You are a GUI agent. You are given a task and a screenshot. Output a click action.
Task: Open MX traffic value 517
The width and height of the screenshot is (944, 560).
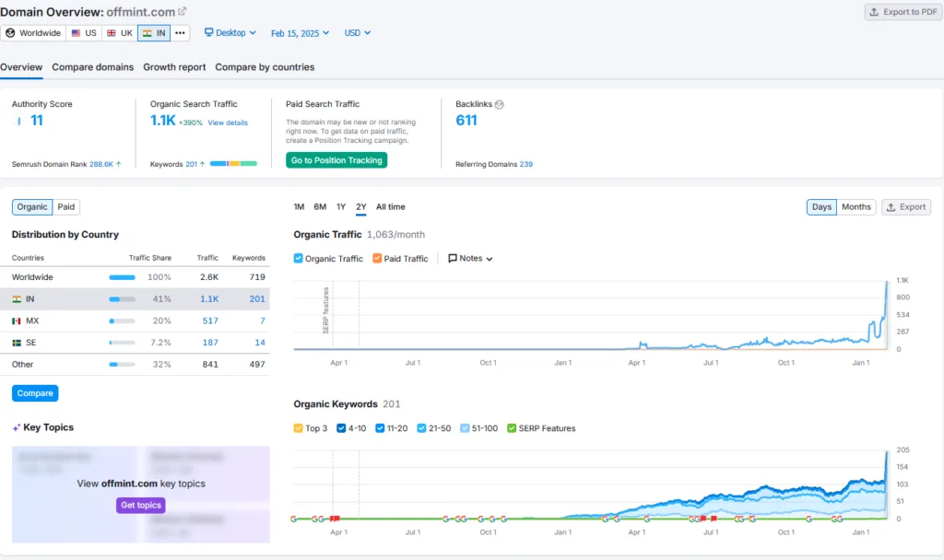pos(210,321)
